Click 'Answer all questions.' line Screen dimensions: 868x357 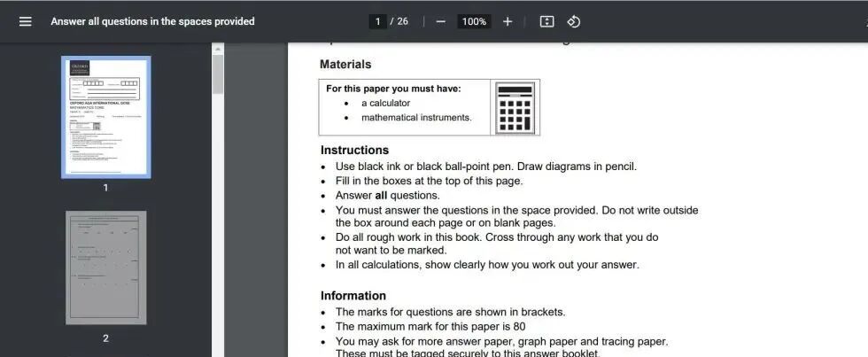point(388,196)
